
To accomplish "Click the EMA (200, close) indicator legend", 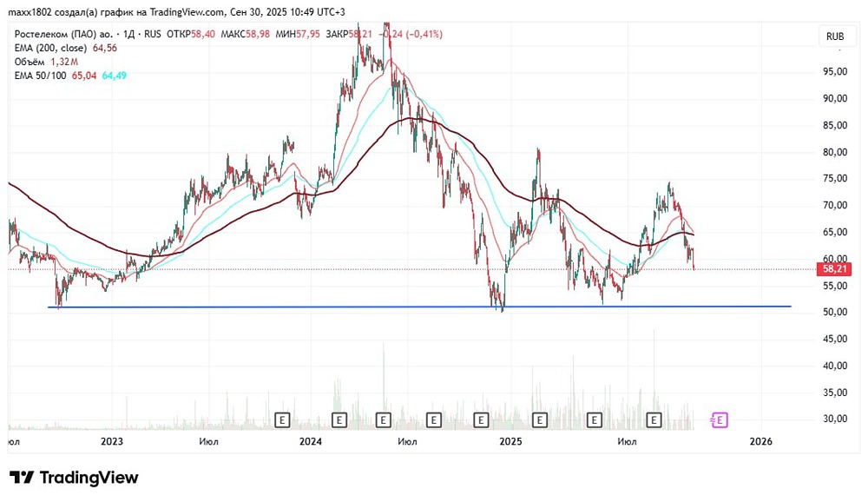I will 50,49.
